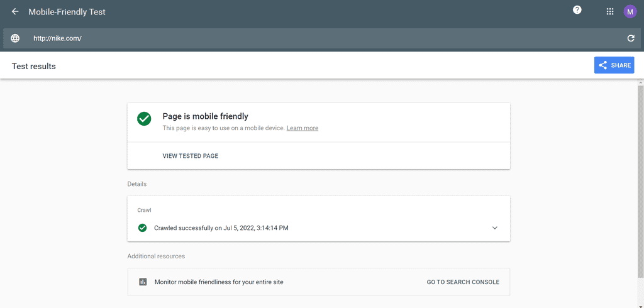Click the Mobile-Friendly Test title
Screen dimensions: 644x308
(67, 12)
